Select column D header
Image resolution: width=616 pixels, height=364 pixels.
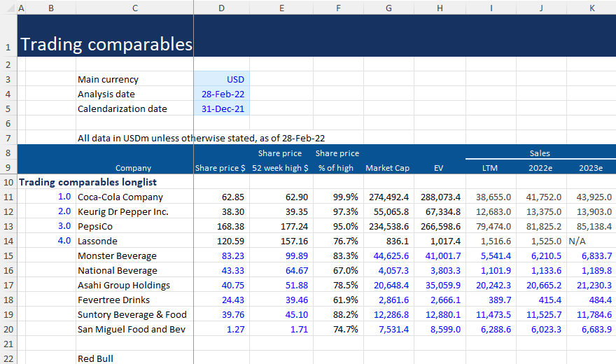point(222,8)
